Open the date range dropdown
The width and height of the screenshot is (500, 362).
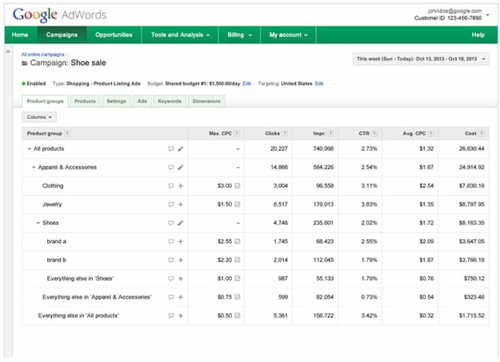pos(421,59)
